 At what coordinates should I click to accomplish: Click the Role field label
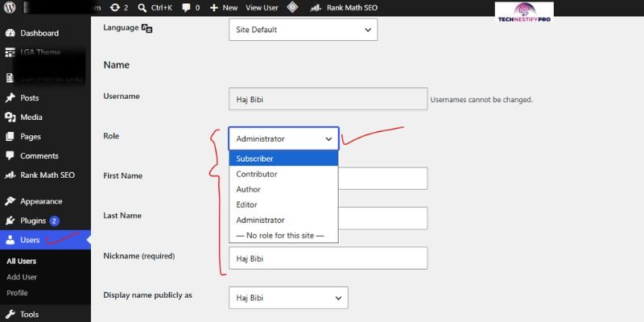click(x=111, y=136)
